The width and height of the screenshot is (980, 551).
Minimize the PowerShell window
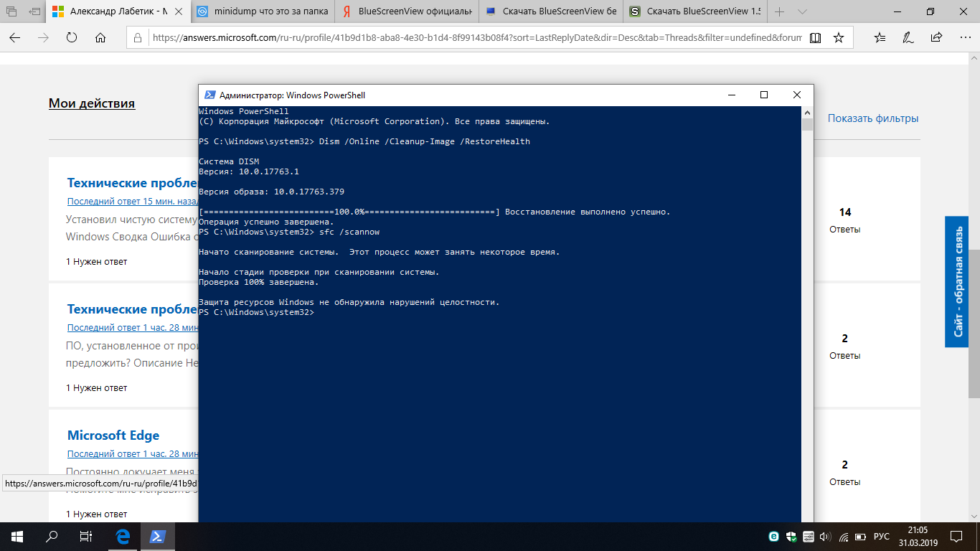tap(731, 95)
